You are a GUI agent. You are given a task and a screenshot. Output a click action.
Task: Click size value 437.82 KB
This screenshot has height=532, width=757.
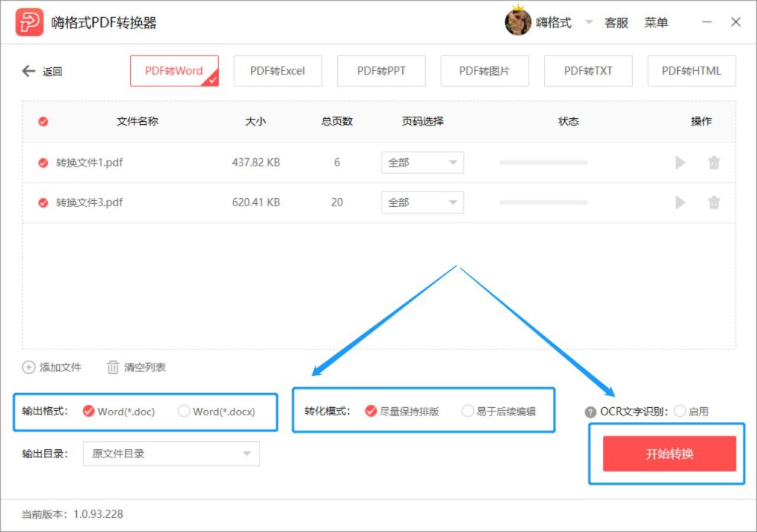tap(256, 163)
